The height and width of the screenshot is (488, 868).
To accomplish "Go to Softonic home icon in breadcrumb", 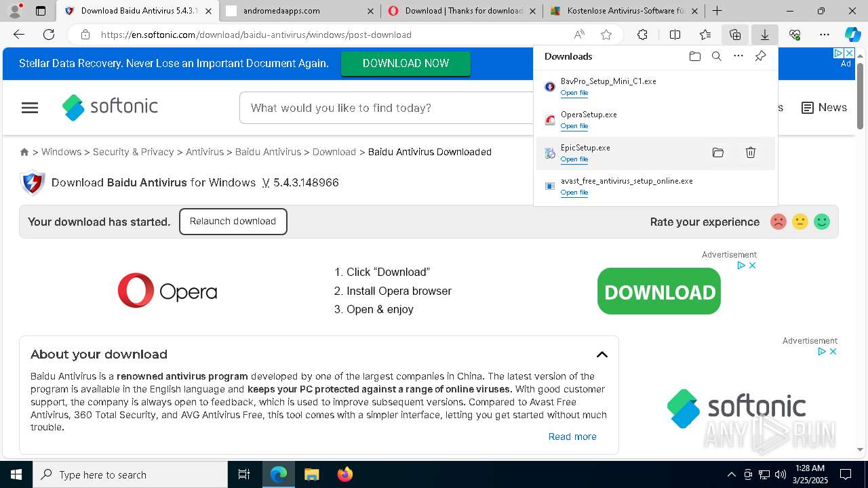I will (24, 152).
